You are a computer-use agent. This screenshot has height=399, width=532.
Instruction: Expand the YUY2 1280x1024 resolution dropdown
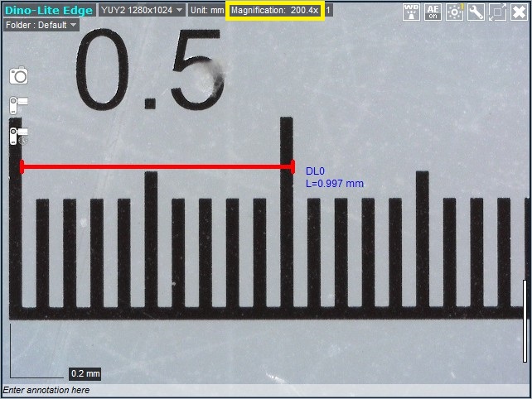(x=141, y=10)
